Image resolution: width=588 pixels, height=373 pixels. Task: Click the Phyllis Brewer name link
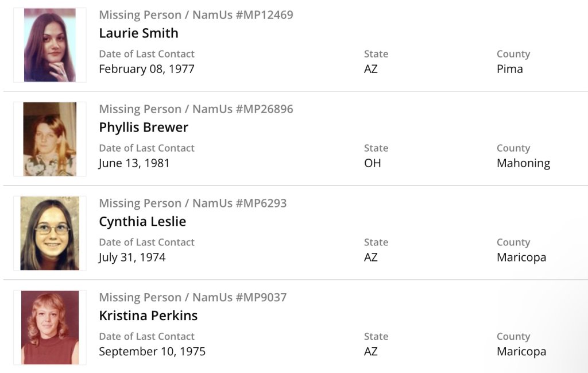click(x=144, y=128)
